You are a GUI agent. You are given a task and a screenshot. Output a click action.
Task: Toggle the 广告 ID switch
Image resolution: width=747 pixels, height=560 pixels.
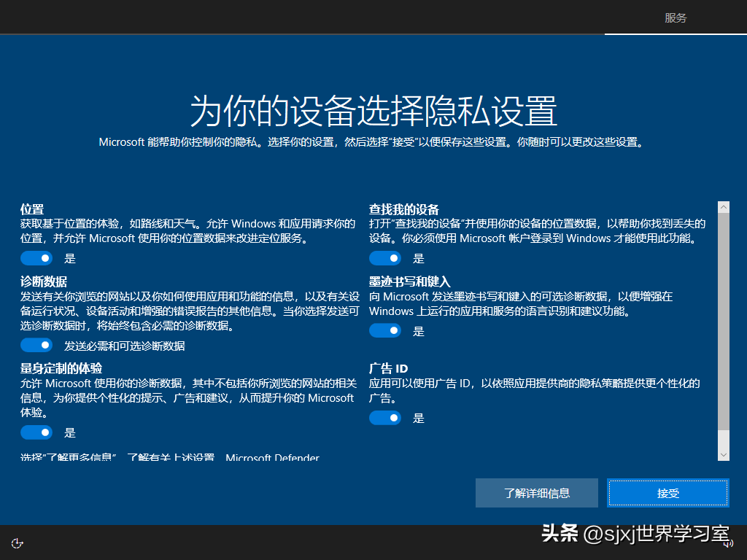click(x=385, y=418)
